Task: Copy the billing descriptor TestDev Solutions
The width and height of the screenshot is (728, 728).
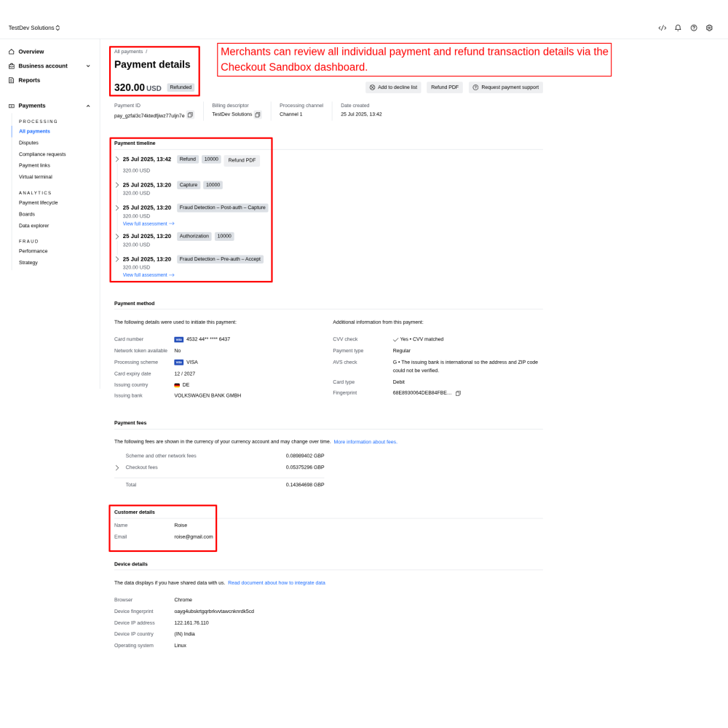Action: pos(258,114)
